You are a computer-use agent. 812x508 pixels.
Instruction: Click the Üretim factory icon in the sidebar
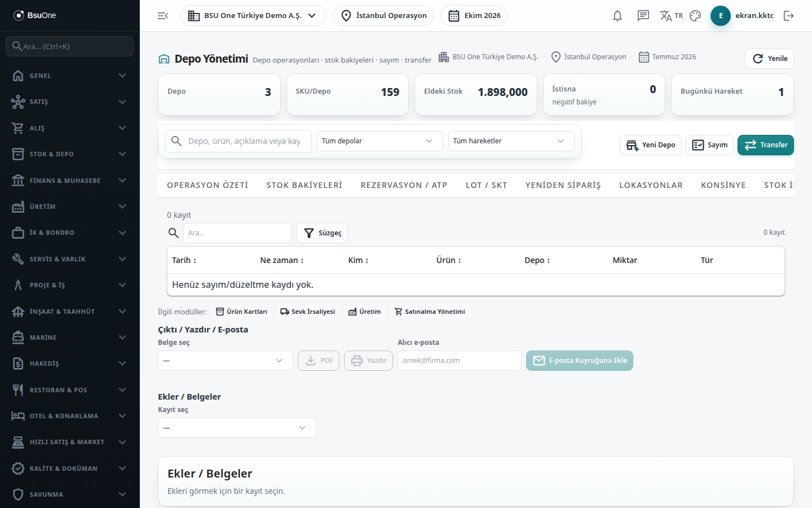click(x=18, y=207)
